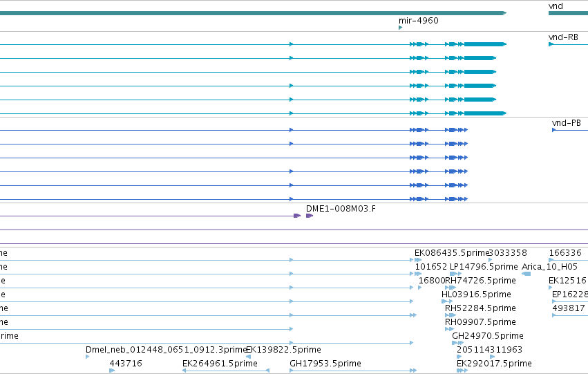Select the vnd gene label above the teal bar
Screen dimensions: 588x374
click(556, 6)
